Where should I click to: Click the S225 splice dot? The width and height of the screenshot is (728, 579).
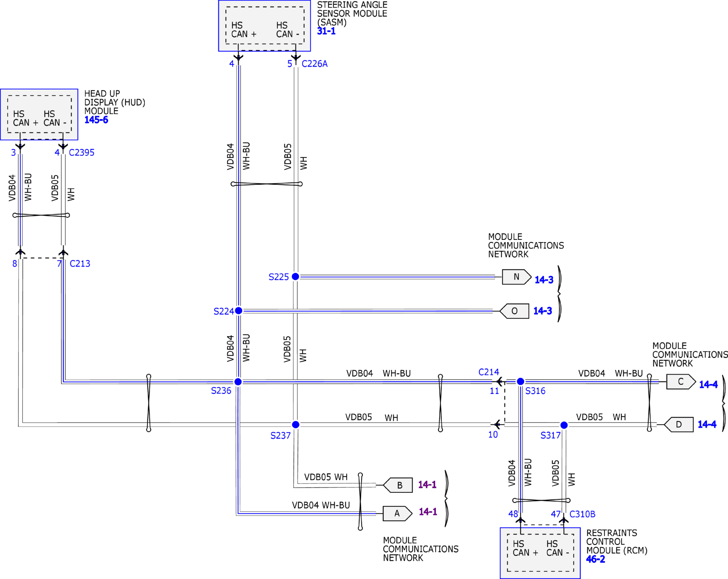pos(296,277)
